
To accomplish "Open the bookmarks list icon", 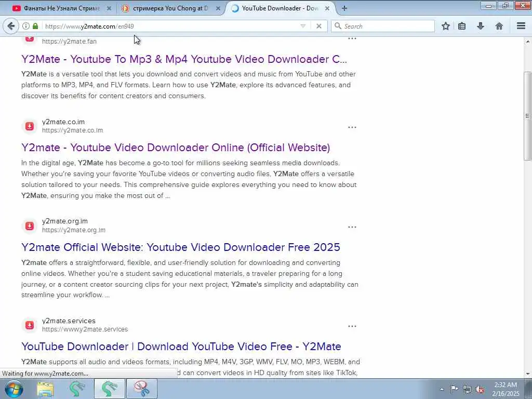I will [462, 26].
